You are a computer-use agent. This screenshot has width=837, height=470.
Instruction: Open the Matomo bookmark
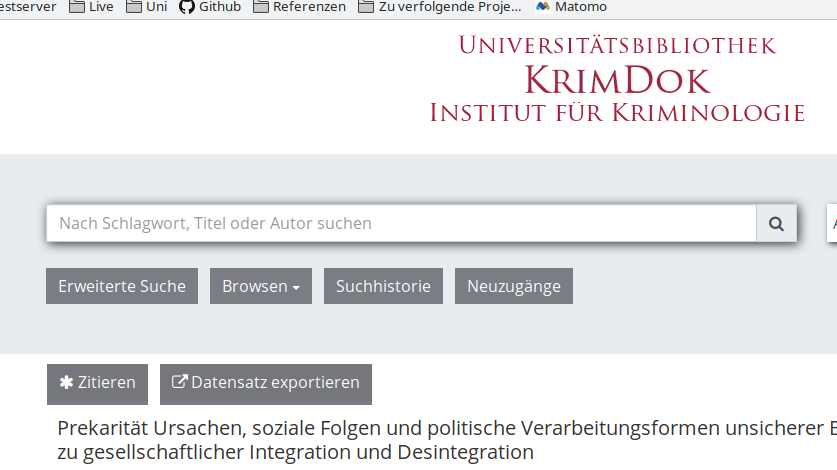click(572, 7)
